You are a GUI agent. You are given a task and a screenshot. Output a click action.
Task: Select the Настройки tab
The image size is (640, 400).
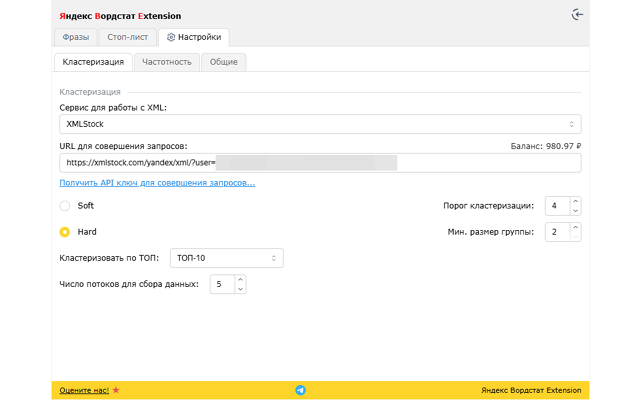(193, 37)
